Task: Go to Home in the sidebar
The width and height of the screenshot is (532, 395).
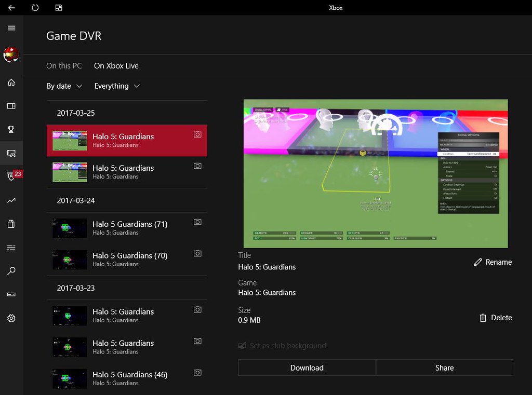Action: (x=11, y=83)
